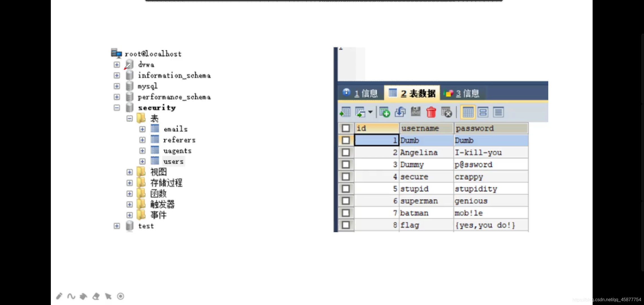Viewport: 644px width, 305px height.
Task: Click the red trash delete icon
Action: (431, 112)
